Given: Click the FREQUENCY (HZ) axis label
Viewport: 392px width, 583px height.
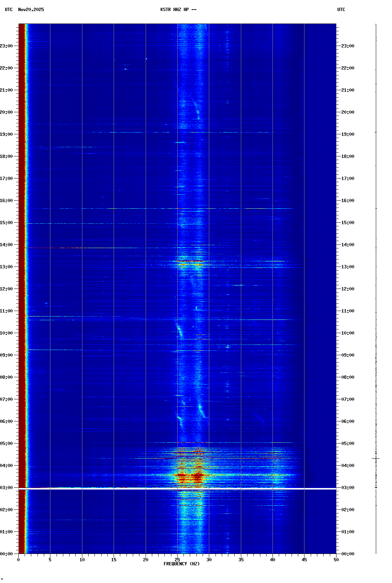Looking at the screenshot, I should [x=182, y=564].
